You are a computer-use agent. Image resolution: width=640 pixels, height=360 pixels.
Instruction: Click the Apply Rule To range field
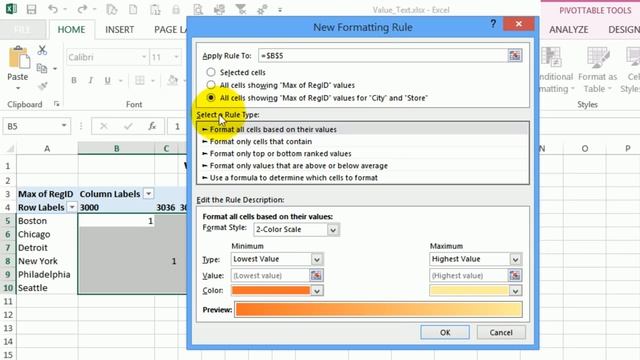[382, 56]
